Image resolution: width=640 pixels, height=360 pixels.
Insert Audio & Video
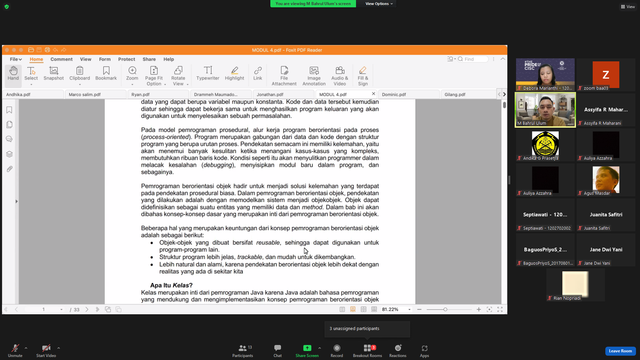coord(340,76)
